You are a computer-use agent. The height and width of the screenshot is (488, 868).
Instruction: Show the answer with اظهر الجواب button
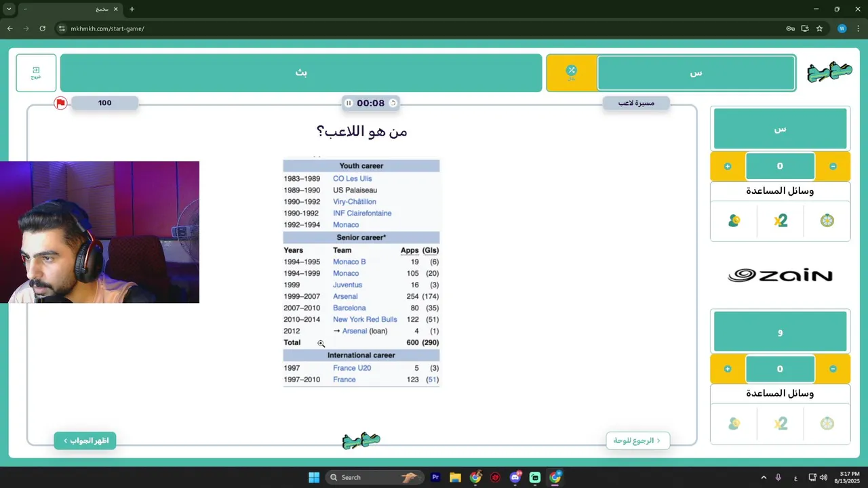[85, 441]
